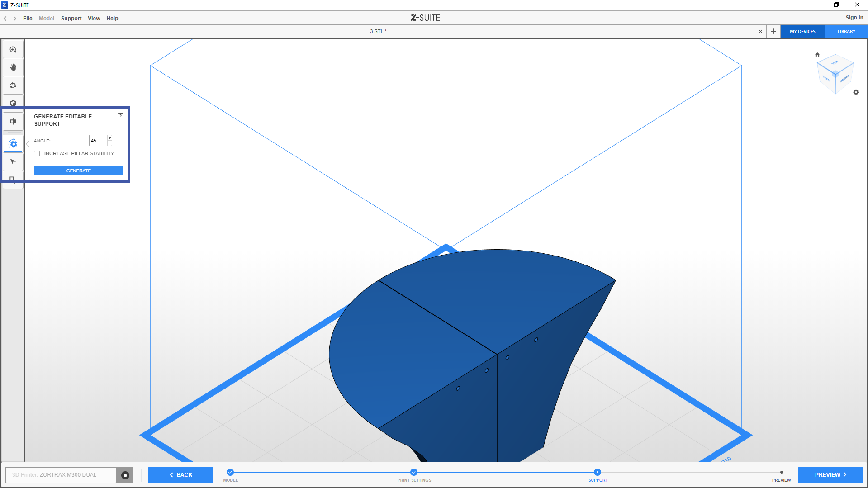Click the Angle value input field
Viewport: 868px width, 488px height.
click(x=98, y=141)
